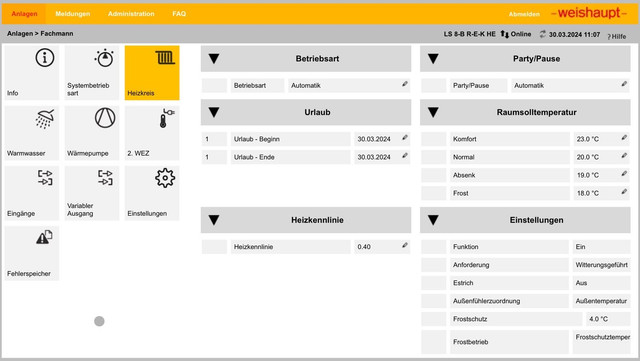Click the weishaupt logo
This screenshot has height=361, width=640.
point(589,13)
